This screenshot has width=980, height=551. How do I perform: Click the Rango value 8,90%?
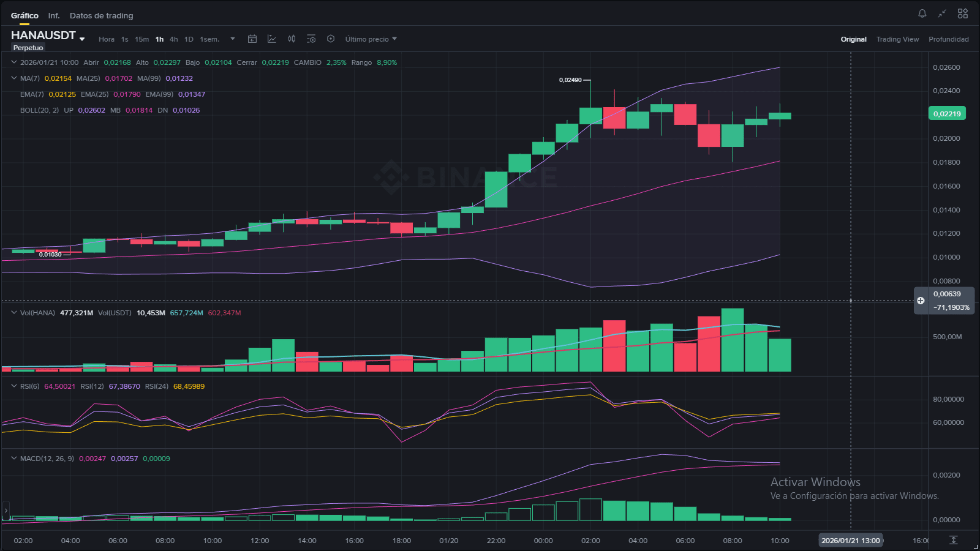[387, 62]
